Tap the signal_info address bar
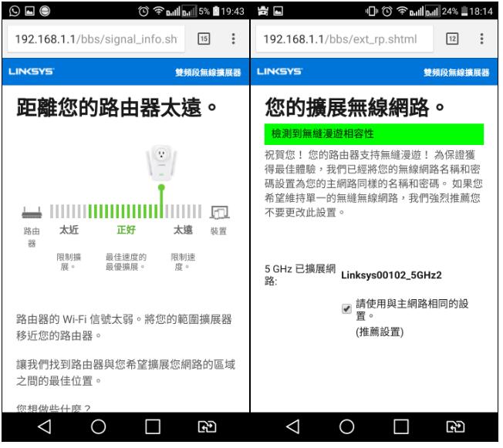The width and height of the screenshot is (503, 448). [96, 39]
